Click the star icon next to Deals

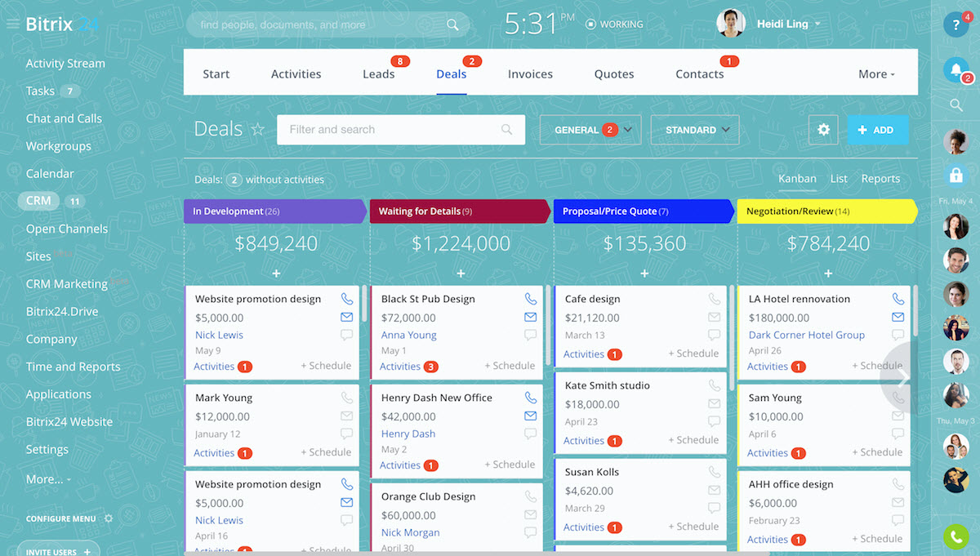[x=258, y=130]
